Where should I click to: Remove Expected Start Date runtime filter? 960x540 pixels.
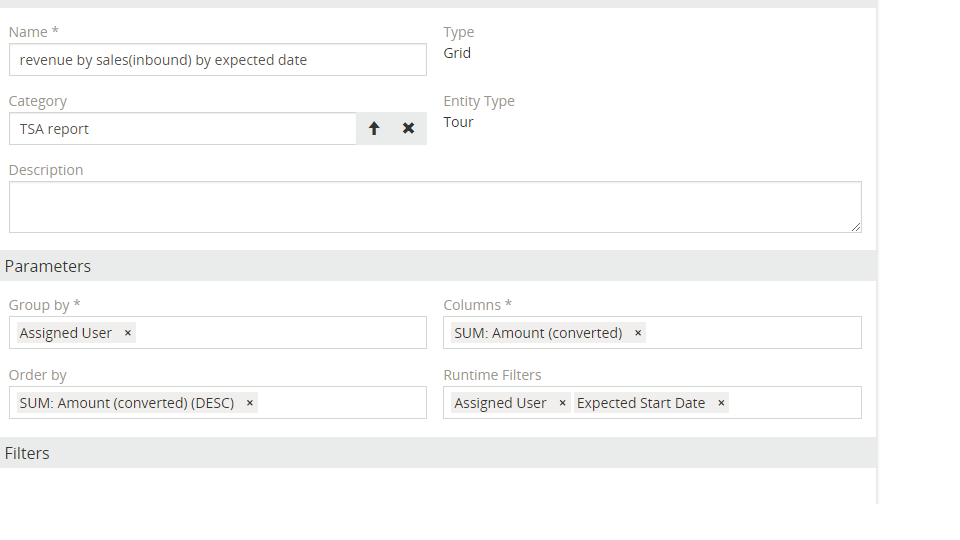coord(721,403)
